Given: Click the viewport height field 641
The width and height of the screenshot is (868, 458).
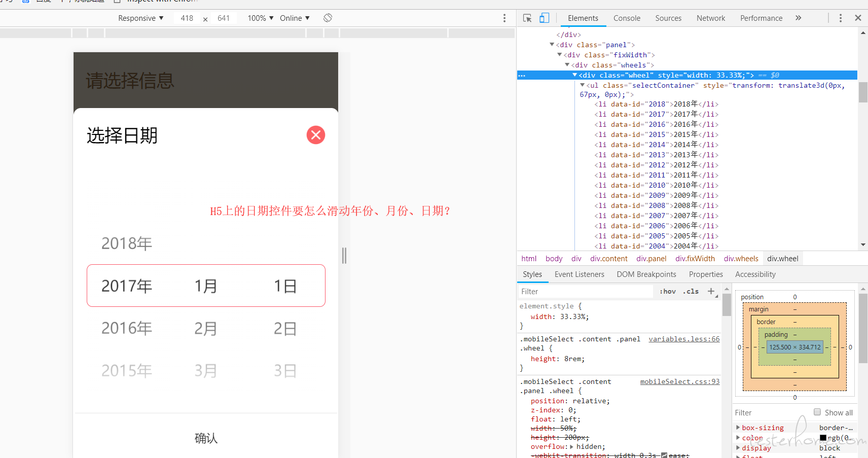Looking at the screenshot, I should click(x=224, y=18).
